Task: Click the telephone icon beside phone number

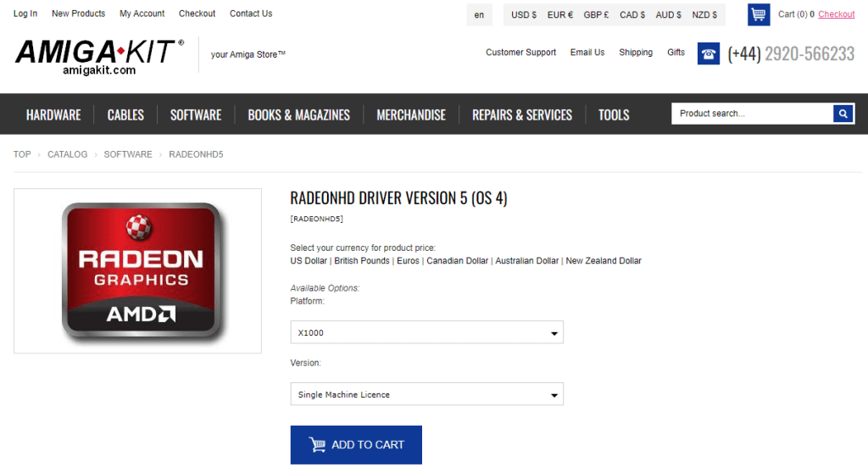Action: pyautogui.click(x=708, y=54)
